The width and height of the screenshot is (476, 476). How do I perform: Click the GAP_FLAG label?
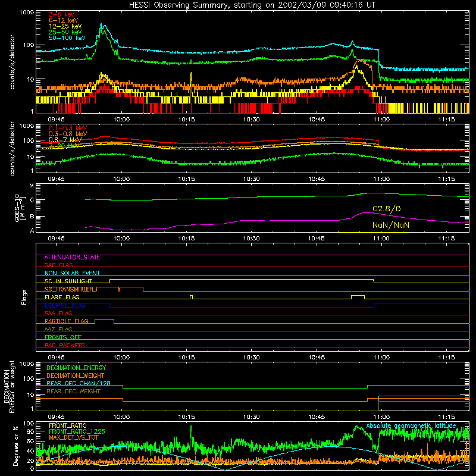pos(58,265)
